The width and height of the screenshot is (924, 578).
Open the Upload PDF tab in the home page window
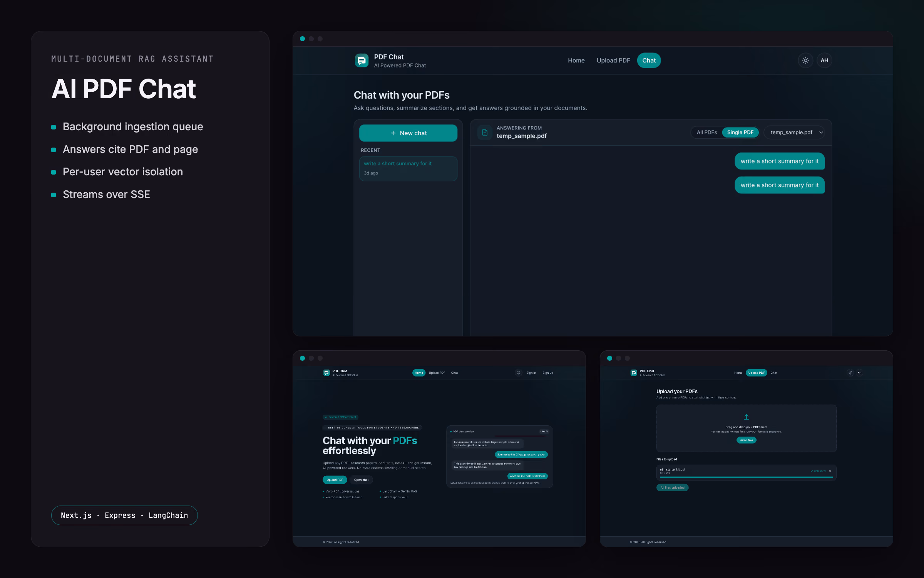[x=437, y=373]
